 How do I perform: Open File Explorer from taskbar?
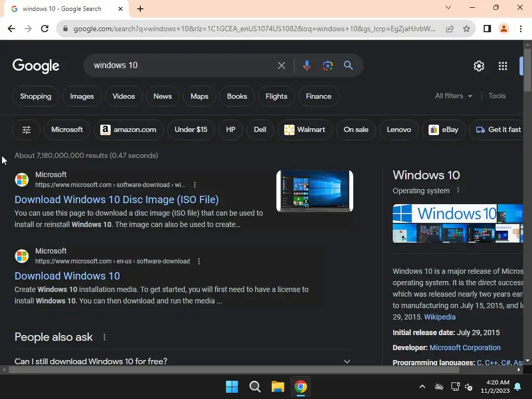pos(277,387)
